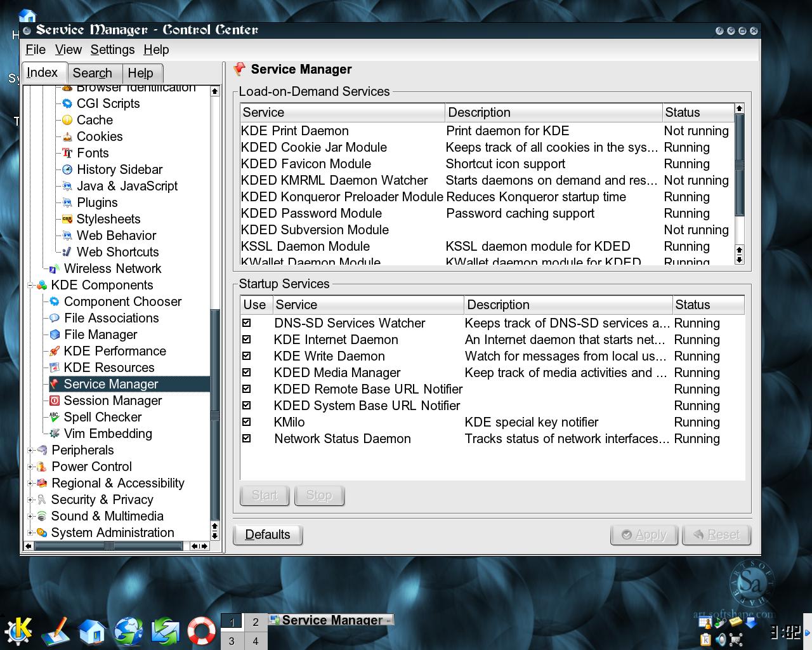Select KDED Password Module in the list
The image size is (812, 650).
coord(487,213)
